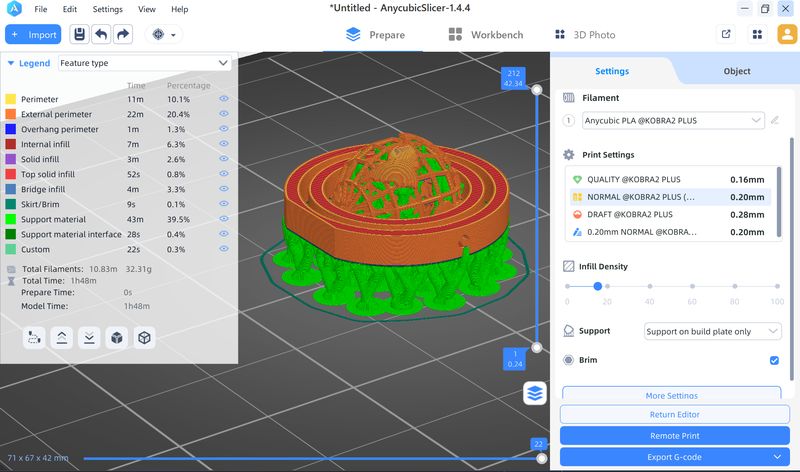Screen dimensions: 800x472
Task: Click the horizontal move slider handle at bottom
Action: (541, 459)
